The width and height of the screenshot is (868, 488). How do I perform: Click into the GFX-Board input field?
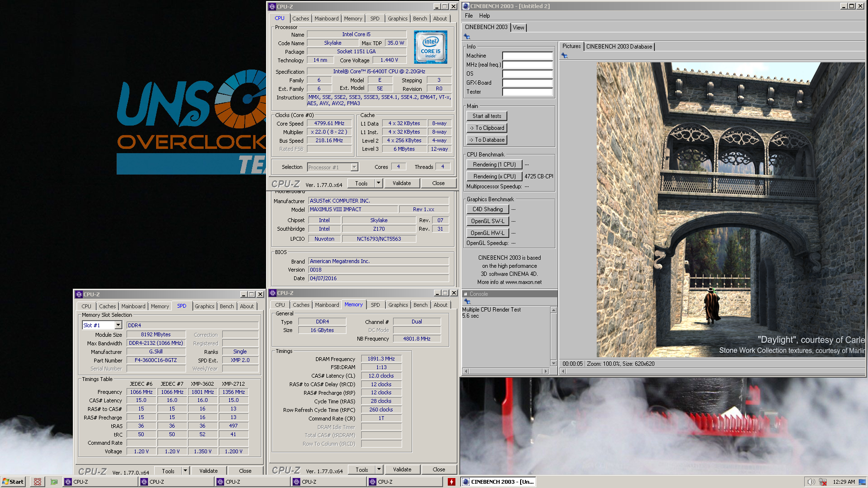[527, 83]
